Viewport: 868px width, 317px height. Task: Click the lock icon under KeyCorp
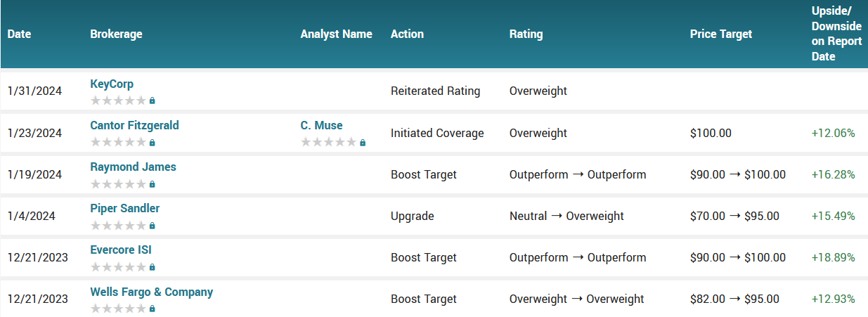pyautogui.click(x=152, y=101)
